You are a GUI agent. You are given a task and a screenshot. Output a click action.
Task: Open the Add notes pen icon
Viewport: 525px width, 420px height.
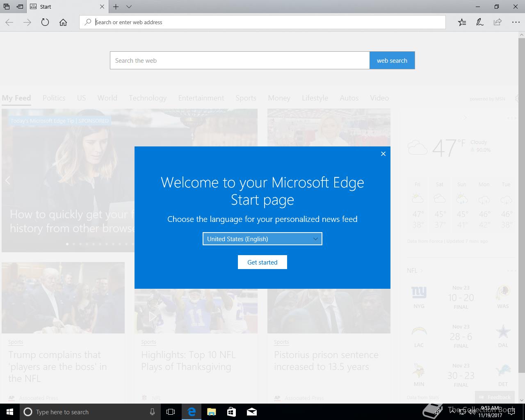480,22
